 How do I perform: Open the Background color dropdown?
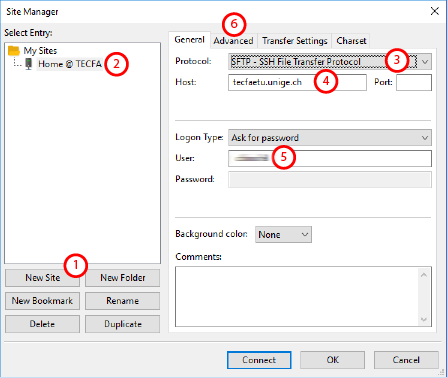click(283, 235)
